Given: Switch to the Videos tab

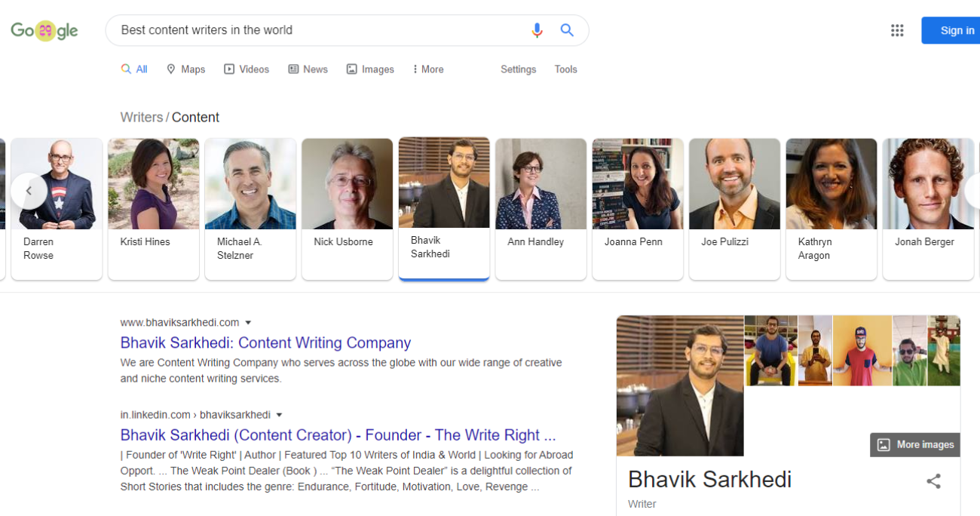Looking at the screenshot, I should (247, 69).
